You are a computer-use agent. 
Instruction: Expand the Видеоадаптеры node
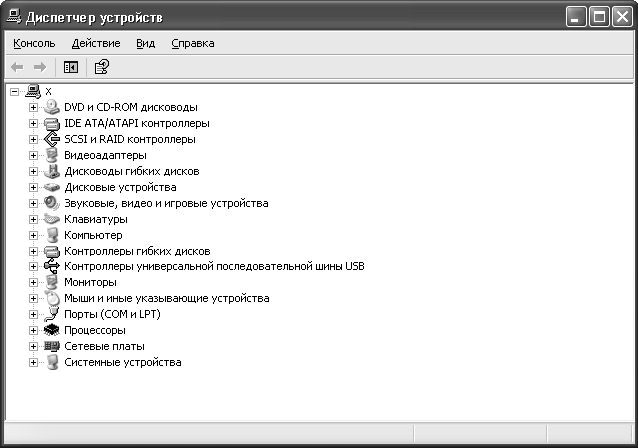point(33,155)
